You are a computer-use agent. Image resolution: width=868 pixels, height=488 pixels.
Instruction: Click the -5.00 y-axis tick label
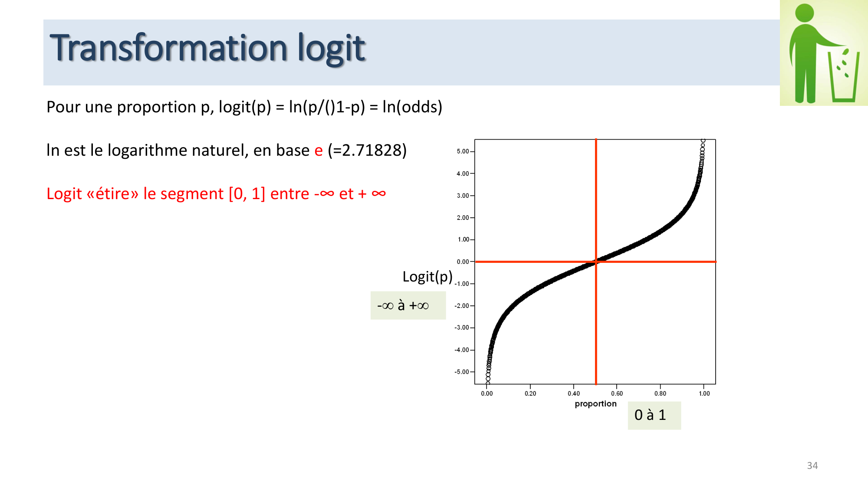pos(462,372)
